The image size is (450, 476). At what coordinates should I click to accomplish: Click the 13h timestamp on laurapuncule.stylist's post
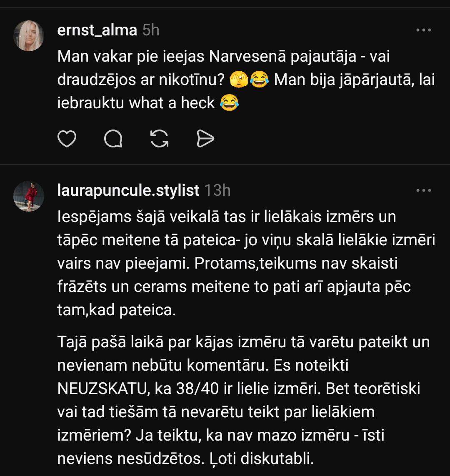tap(217, 191)
